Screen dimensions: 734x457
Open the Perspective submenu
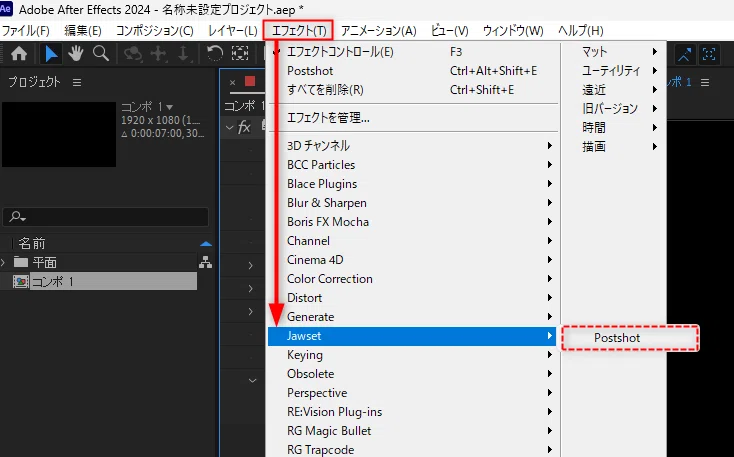click(x=413, y=393)
